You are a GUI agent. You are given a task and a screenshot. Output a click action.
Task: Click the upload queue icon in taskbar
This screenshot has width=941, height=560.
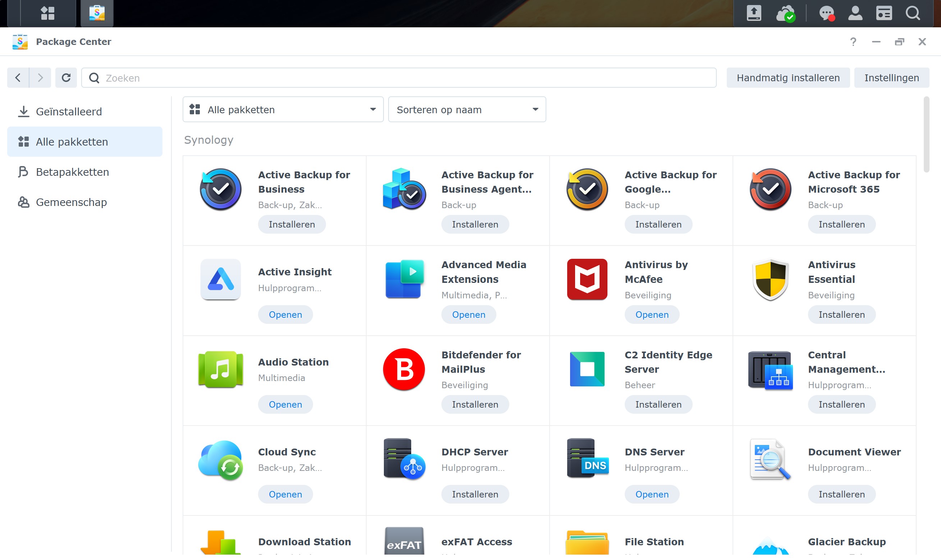[753, 13]
